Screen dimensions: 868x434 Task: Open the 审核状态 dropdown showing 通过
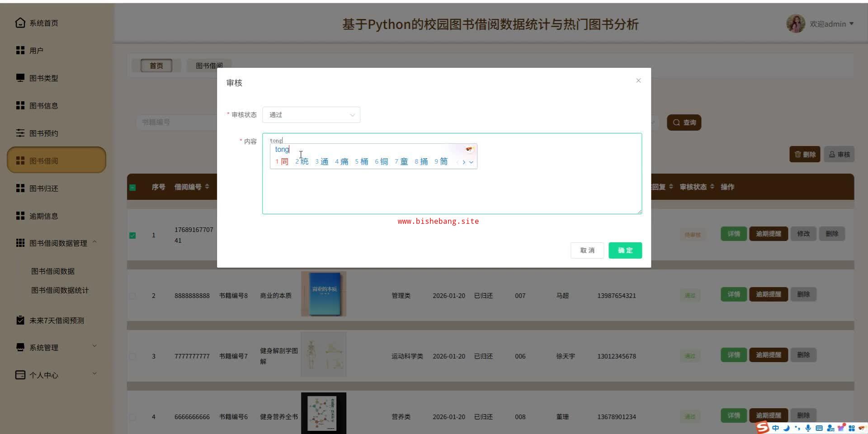(311, 115)
